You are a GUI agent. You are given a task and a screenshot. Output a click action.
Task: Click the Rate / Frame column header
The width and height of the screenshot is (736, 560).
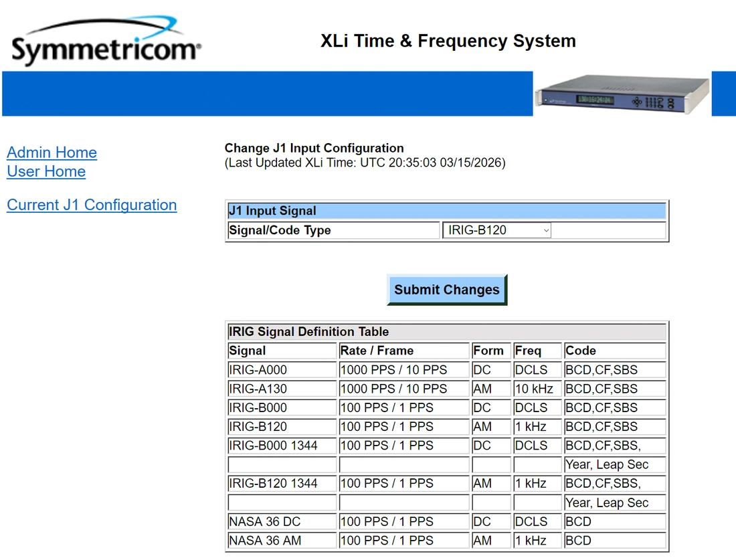pos(403,351)
